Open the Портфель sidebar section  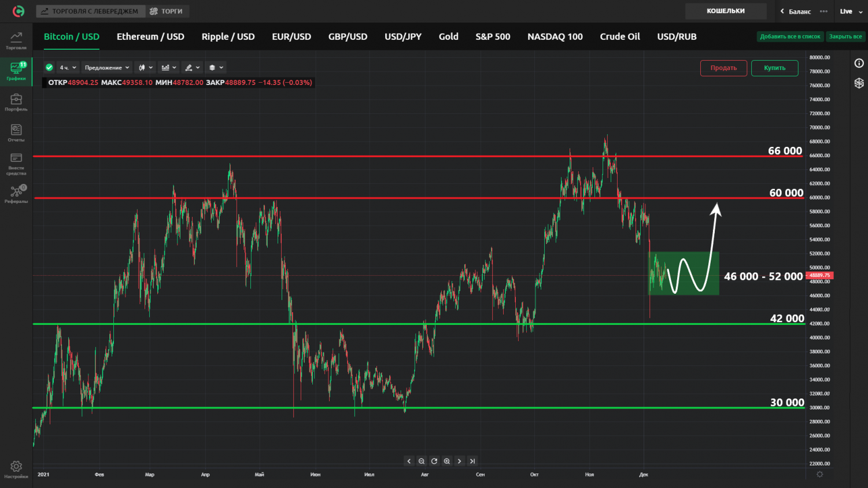16,102
